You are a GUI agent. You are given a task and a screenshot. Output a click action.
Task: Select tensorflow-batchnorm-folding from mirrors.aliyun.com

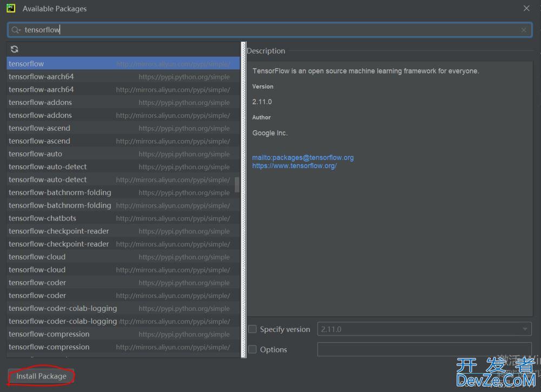(123, 205)
